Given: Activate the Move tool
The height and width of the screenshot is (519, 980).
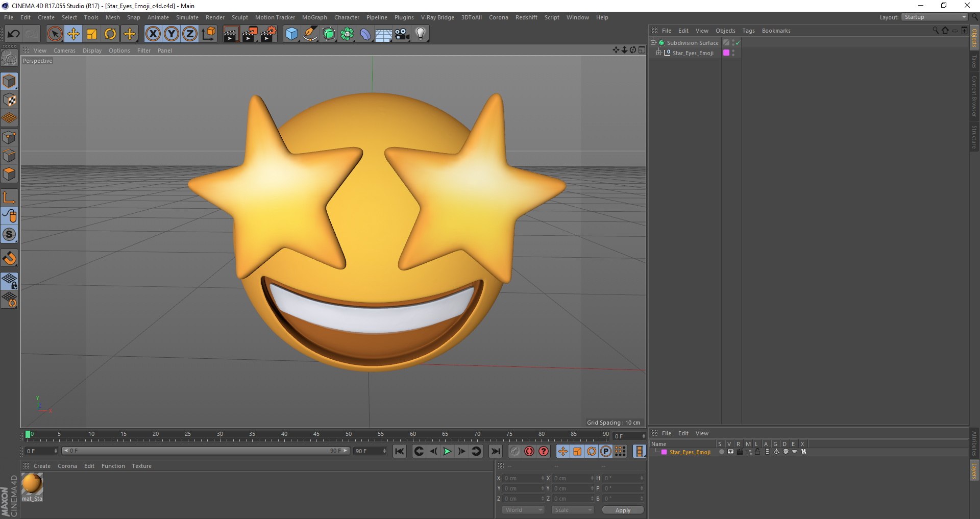Looking at the screenshot, I should click(73, 34).
